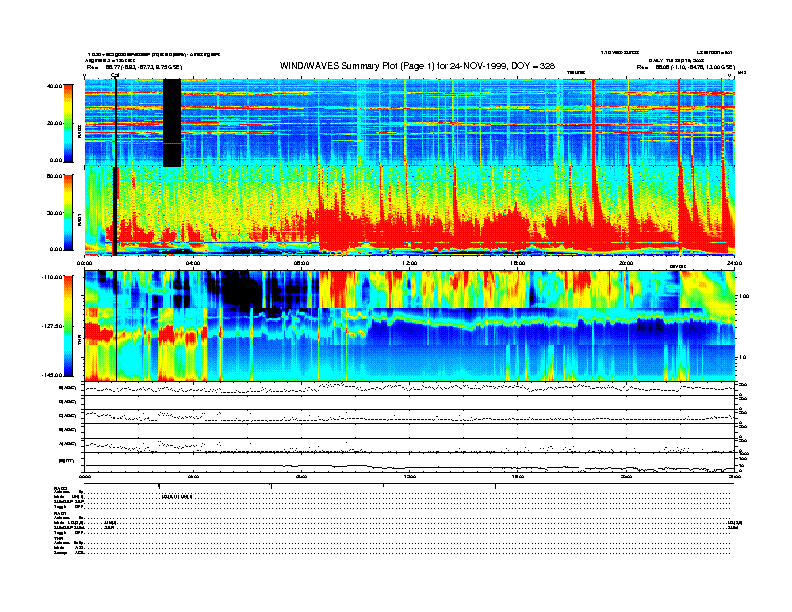Click the 40.00 color scale label
The image size is (792, 612).
pos(55,86)
